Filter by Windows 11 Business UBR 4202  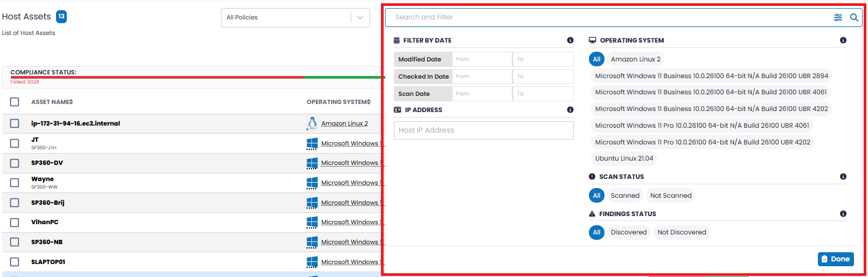tap(711, 109)
